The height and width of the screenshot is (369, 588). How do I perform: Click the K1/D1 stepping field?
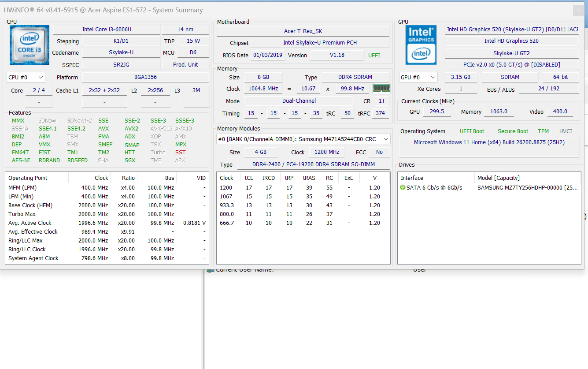pyautogui.click(x=121, y=41)
